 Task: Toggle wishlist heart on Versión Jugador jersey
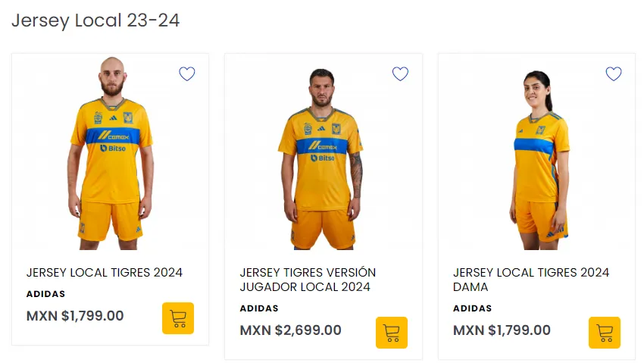(x=400, y=74)
